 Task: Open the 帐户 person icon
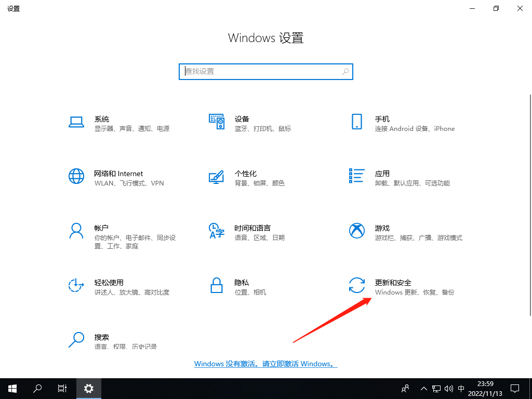coord(76,231)
